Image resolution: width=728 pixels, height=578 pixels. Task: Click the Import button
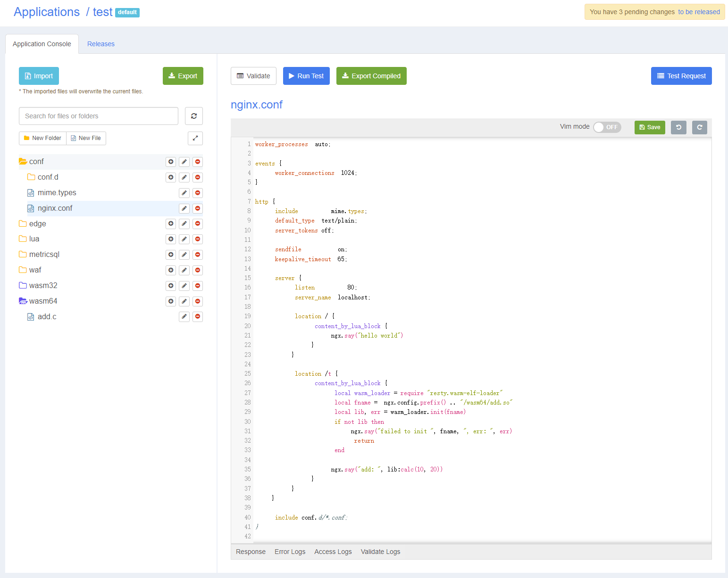pyautogui.click(x=39, y=76)
